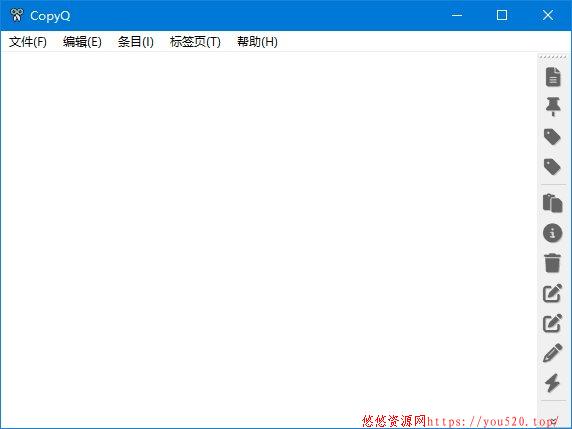Click the tag icon just below the pushpin
The height and width of the screenshot is (429, 572).
pos(552,137)
